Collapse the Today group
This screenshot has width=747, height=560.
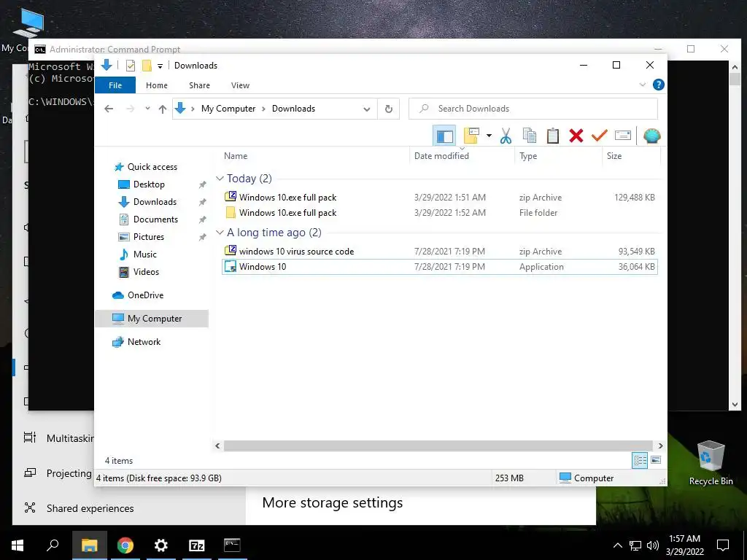pos(220,179)
